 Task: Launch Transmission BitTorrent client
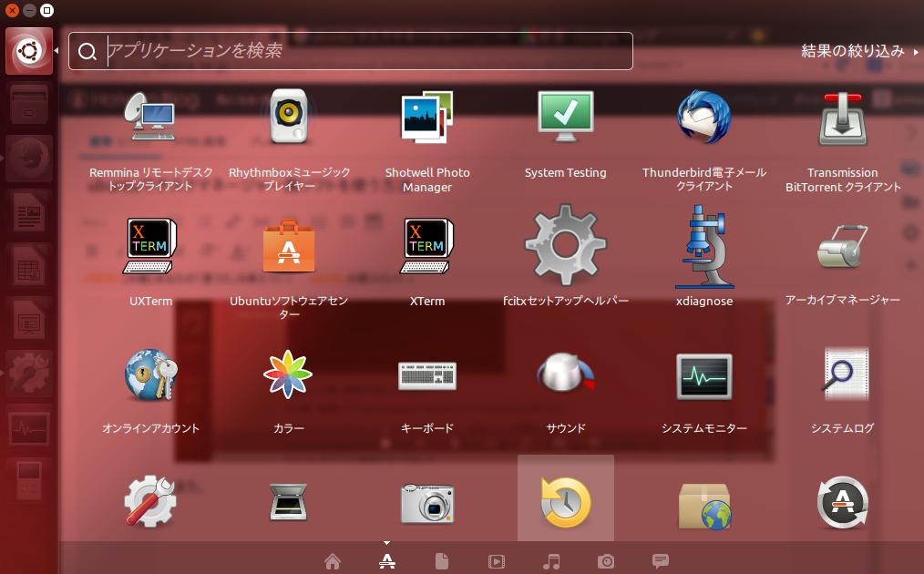(x=843, y=118)
